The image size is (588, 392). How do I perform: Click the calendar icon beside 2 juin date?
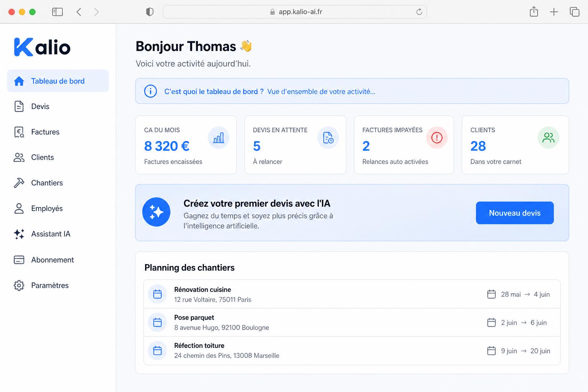point(492,322)
